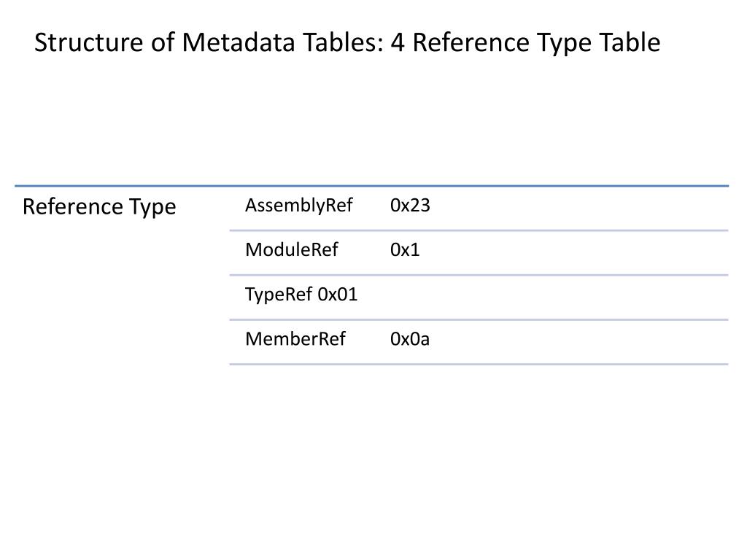
Task: Click the numeral '4' in the title
Action: tap(398, 42)
